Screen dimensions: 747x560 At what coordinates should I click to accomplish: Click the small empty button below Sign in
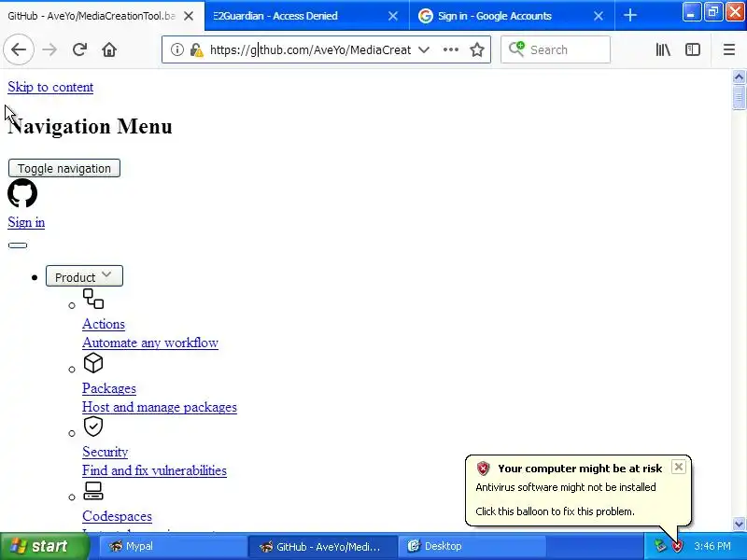[18, 245]
